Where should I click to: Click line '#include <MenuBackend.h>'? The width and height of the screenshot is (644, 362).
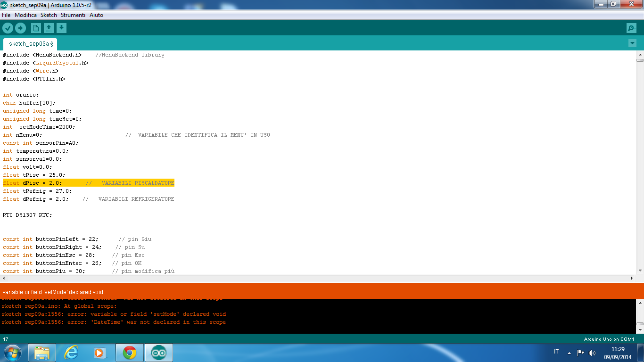(x=42, y=55)
